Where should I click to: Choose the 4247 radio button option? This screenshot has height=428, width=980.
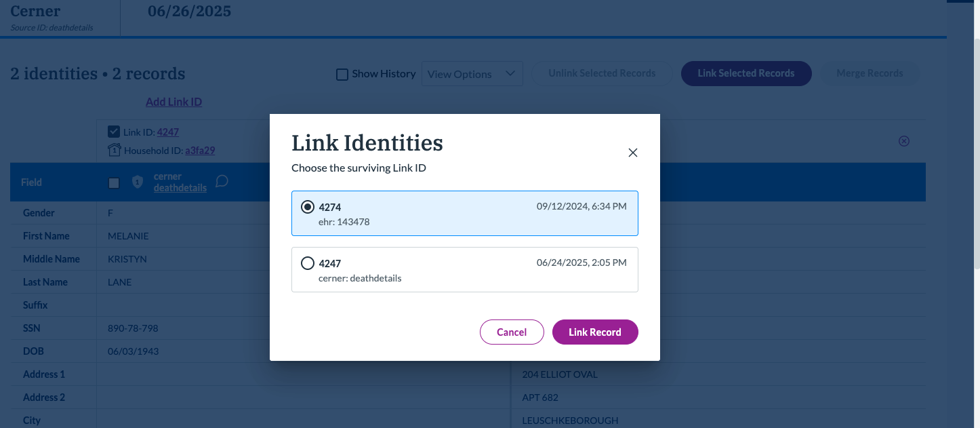click(x=308, y=263)
